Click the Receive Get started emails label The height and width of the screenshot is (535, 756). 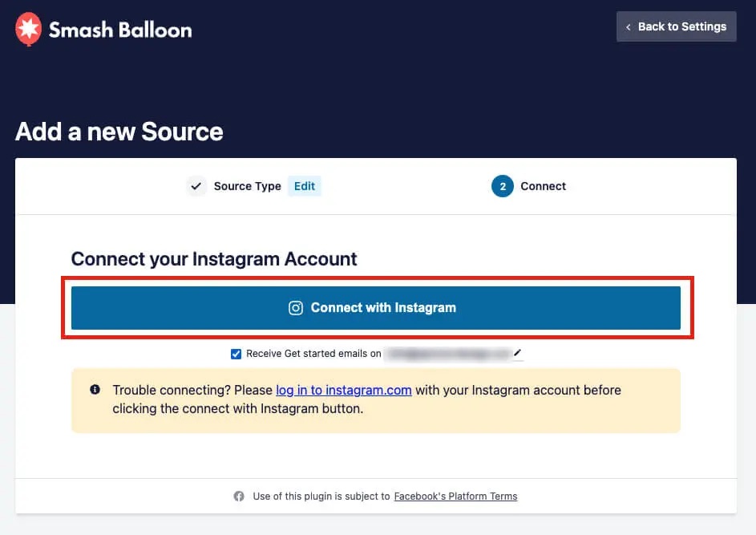click(x=313, y=354)
